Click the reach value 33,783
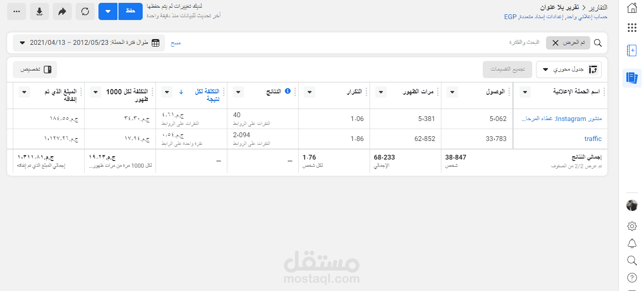Image resolution: width=644 pixels, height=291 pixels. click(x=496, y=139)
